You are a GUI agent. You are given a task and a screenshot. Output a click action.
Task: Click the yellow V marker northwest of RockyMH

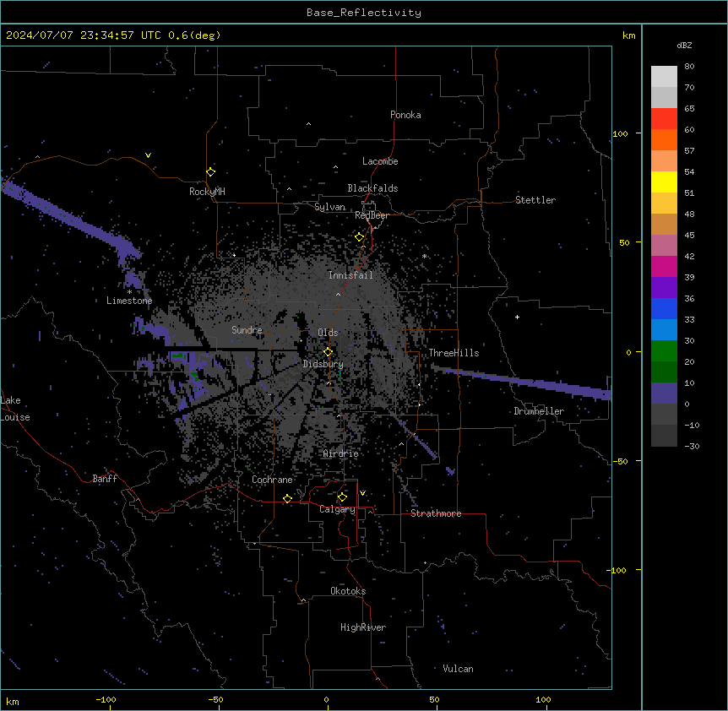click(x=148, y=155)
